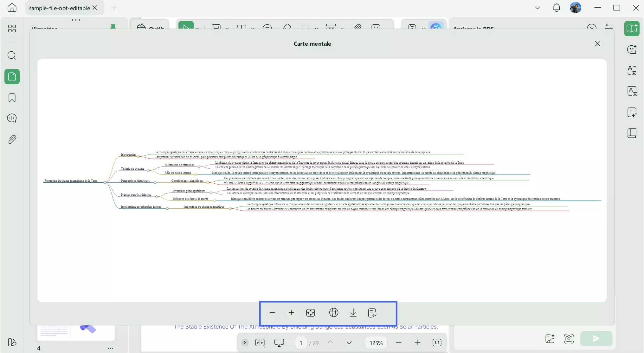Image resolution: width=644 pixels, height=353 pixels.
Task: Toggle the 1:1 actual size view
Action: click(437, 343)
